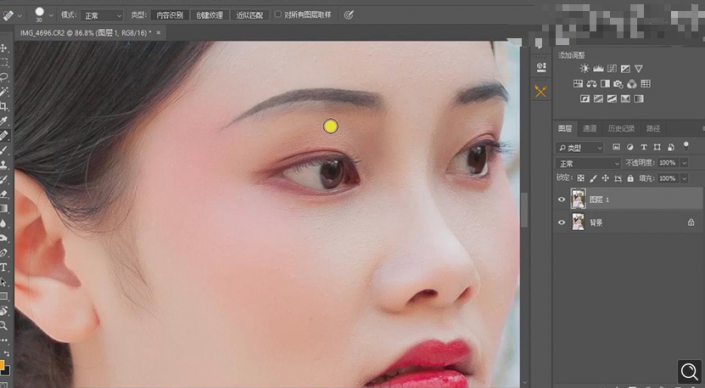Viewport: 705px width, 388px height.
Task: Toggle shape layer filter
Action: 657,147
